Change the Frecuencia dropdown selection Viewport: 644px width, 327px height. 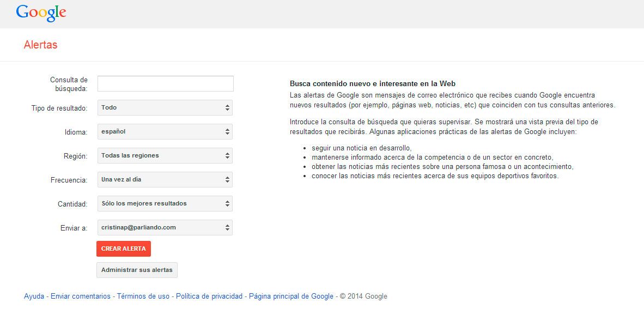pos(165,180)
